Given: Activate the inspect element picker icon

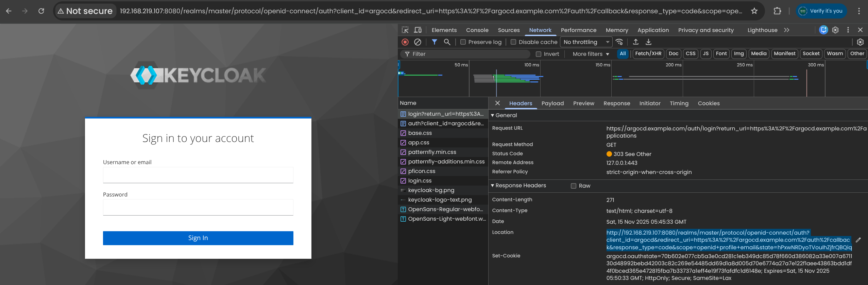Looking at the screenshot, I should pos(405,30).
